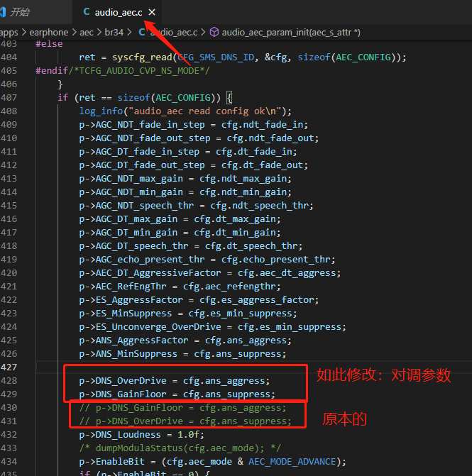Screen dimensions: 472x476
Task: Click CFG_SMS_DNS_ID macro
Action: tap(216, 57)
